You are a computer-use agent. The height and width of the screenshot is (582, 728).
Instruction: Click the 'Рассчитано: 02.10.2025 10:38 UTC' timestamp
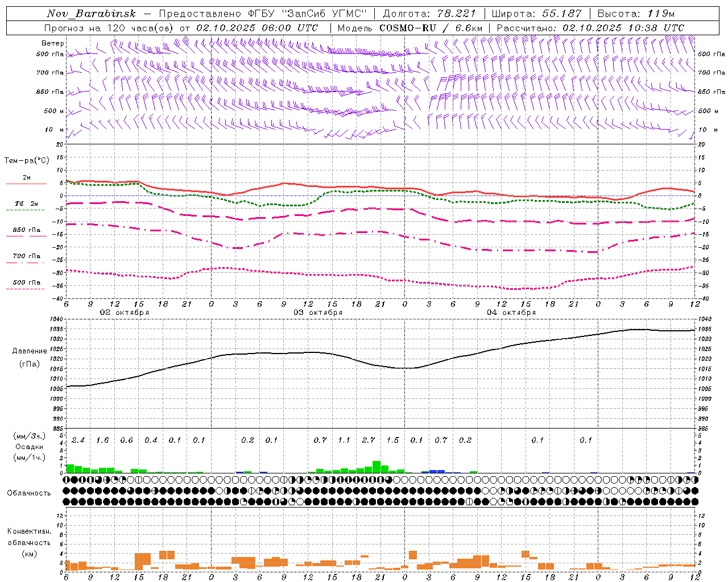[x=590, y=28]
